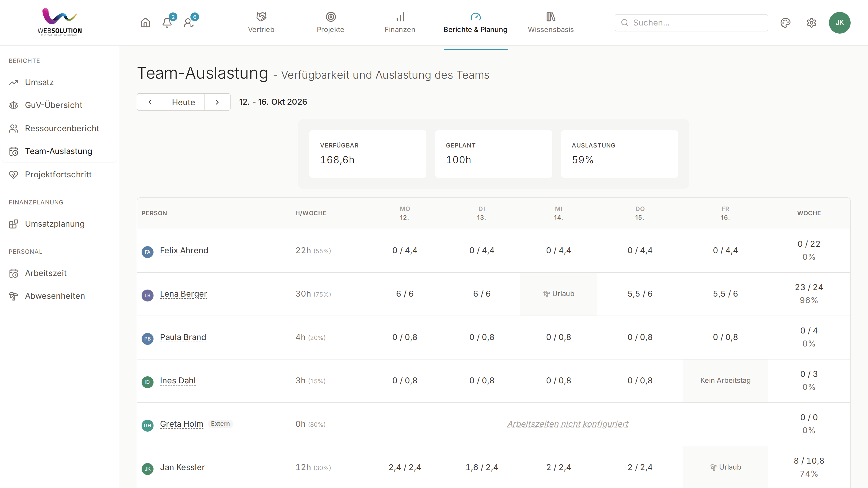Click the Extern badge next to Greta Holm
Screen dimensions: 868x488
coord(220,424)
